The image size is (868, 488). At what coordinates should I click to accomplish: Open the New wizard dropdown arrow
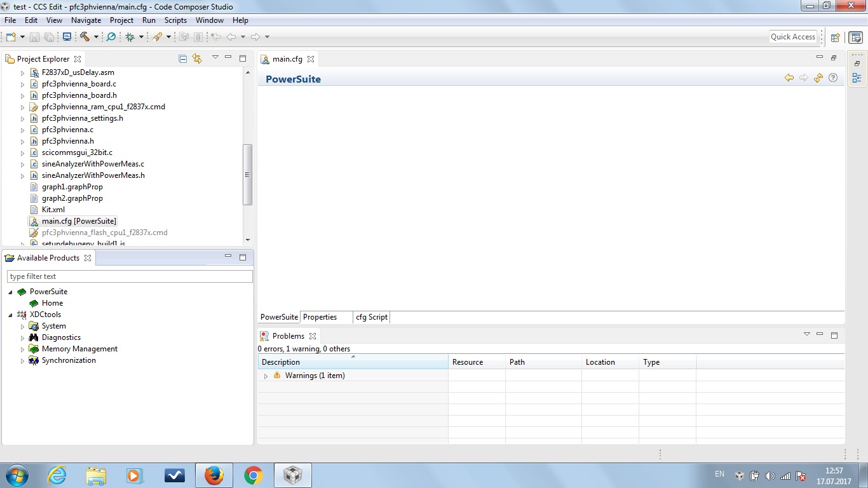[x=22, y=37]
